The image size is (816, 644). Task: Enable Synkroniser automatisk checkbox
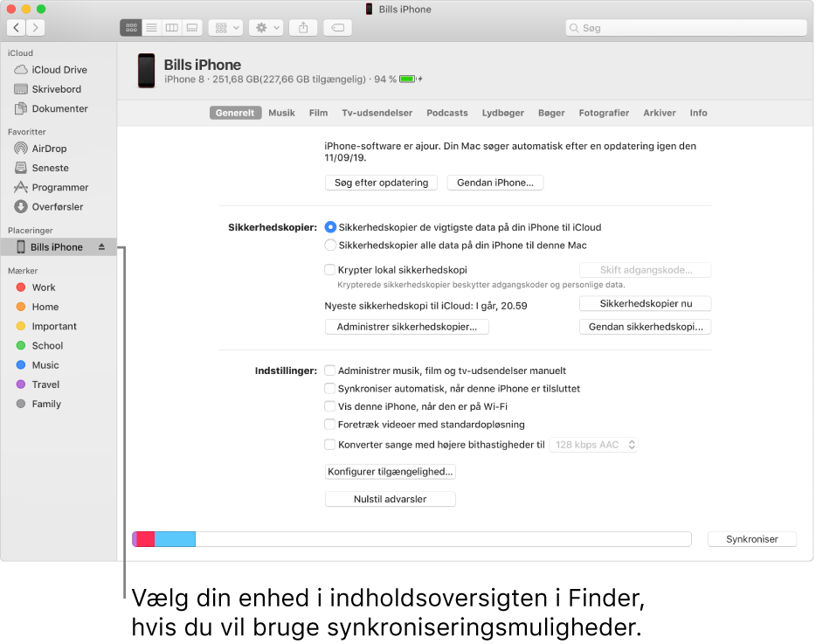[x=329, y=388]
